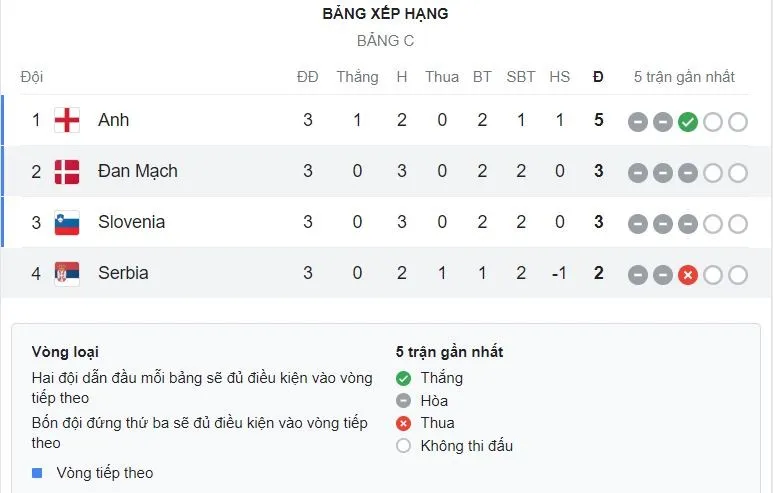This screenshot has height=493, width=773.
Task: Click the red loss icon in Serbia row
Action: click(687, 275)
